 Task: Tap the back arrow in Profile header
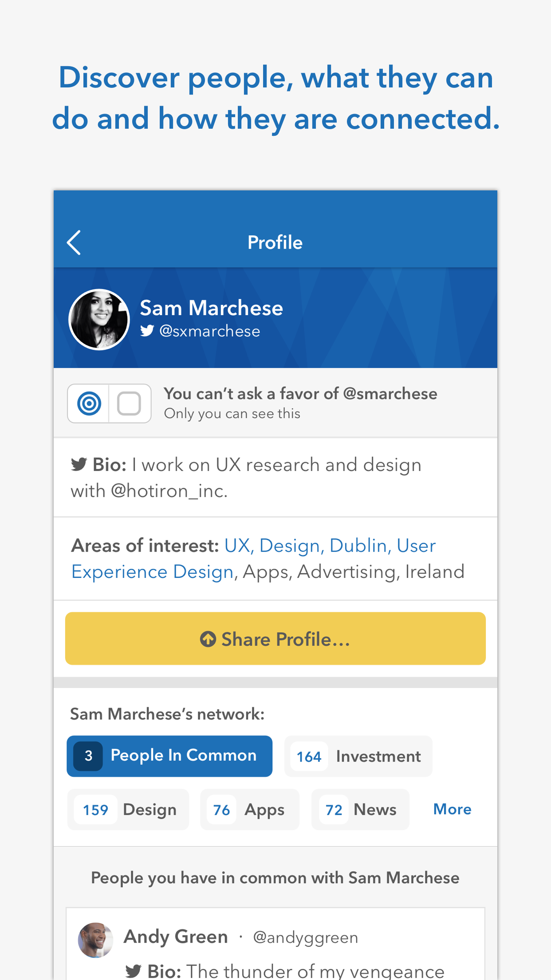tap(74, 242)
